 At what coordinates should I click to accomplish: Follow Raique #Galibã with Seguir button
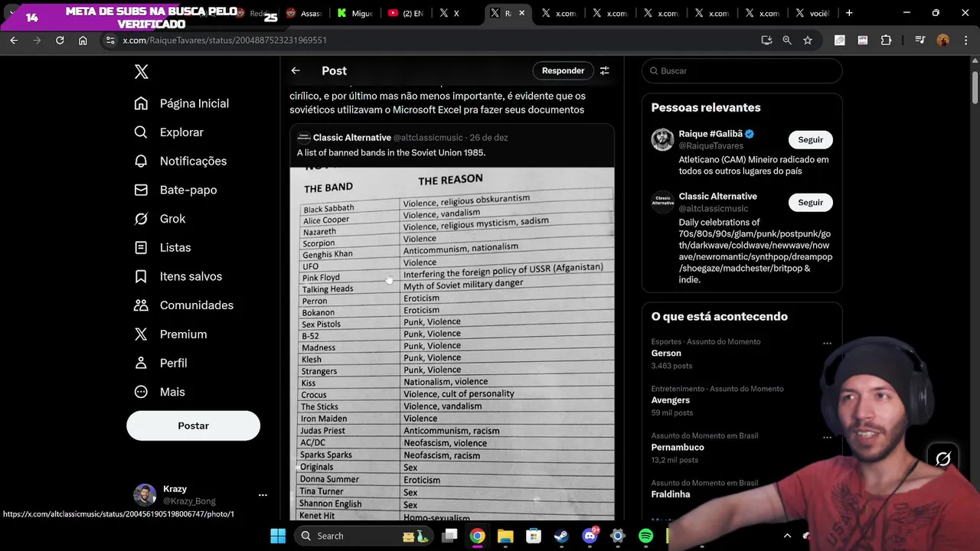point(810,140)
